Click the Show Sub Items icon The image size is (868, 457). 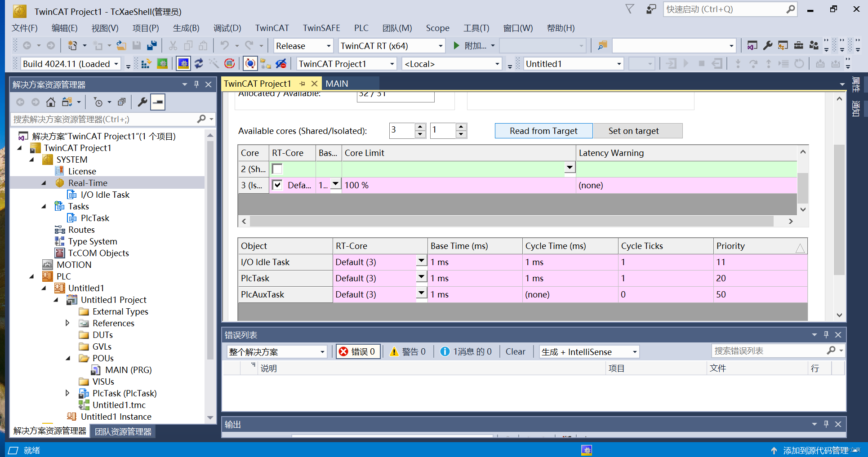(x=266, y=64)
